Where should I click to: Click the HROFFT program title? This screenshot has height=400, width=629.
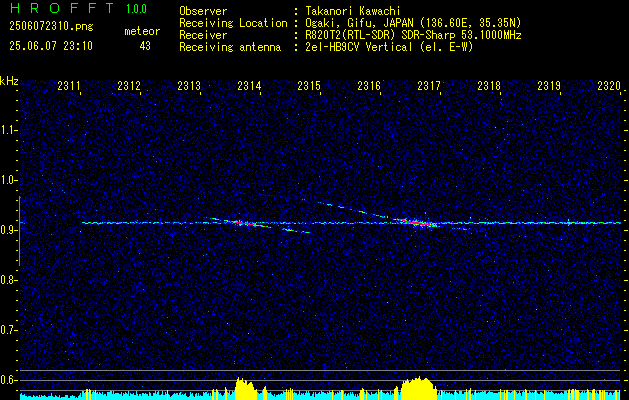tap(62, 8)
